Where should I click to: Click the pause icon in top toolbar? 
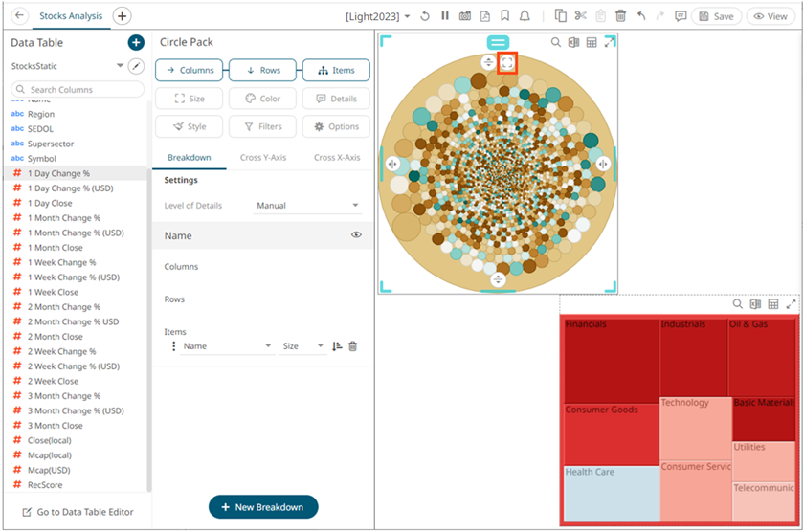click(445, 16)
